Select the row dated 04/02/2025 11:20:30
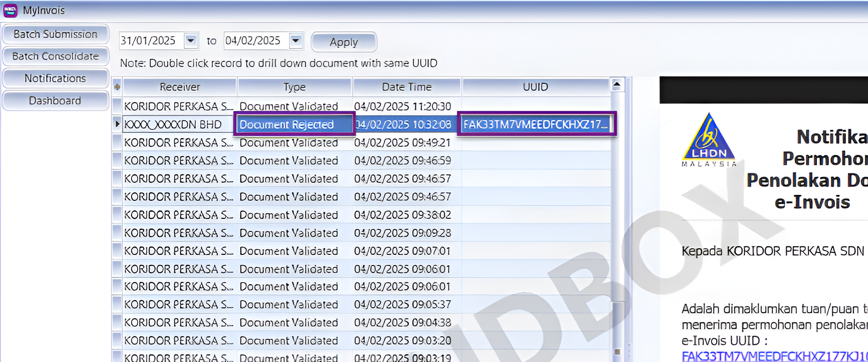Image resolution: width=868 pixels, height=362 pixels. 402,106
